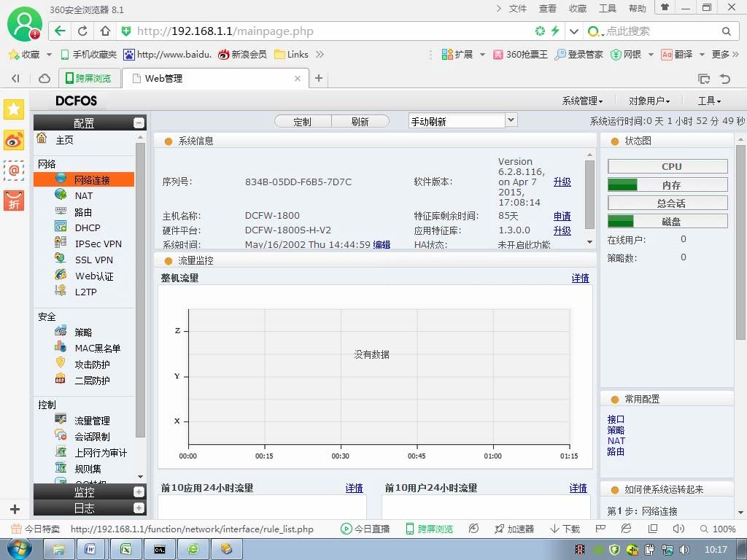Open the browser 文件 menu

[x=518, y=9]
